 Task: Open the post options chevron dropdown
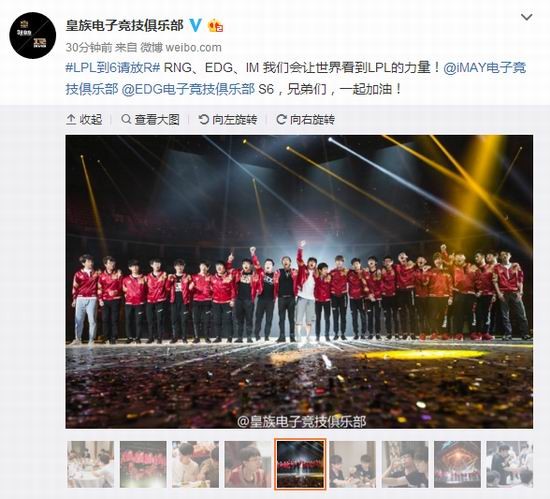coord(526,17)
